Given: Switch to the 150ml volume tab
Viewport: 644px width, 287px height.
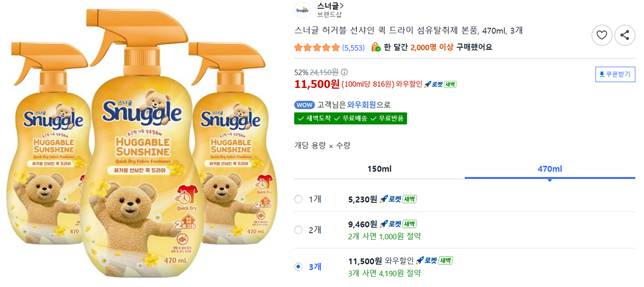Looking at the screenshot, I should (379, 169).
